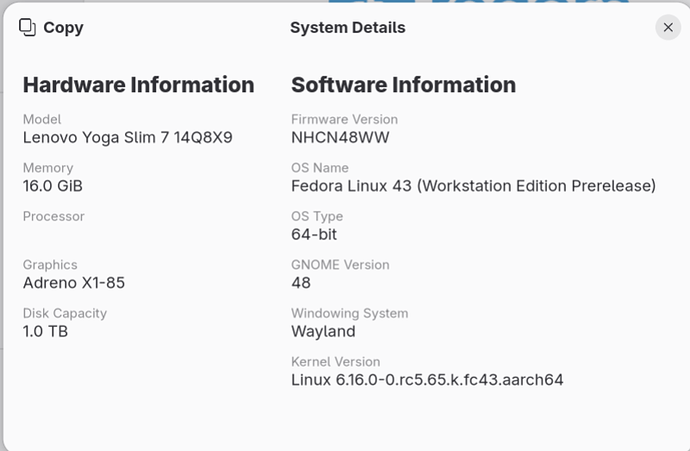This screenshot has height=451, width=690.
Task: Click the Memory label
Action: 48,168
